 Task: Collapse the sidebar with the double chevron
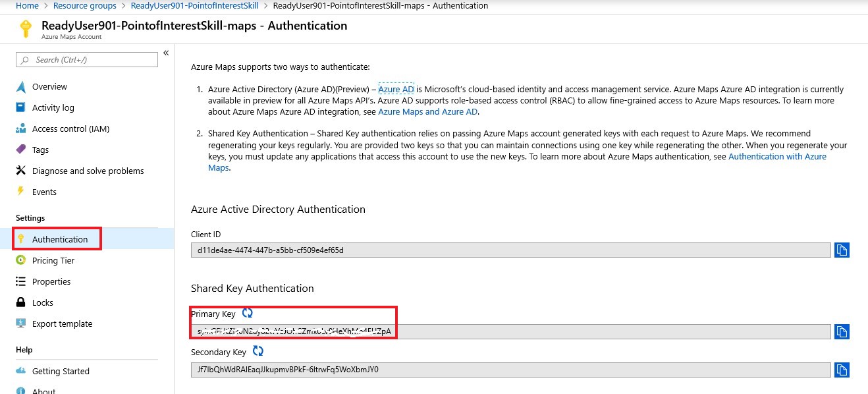coord(166,53)
